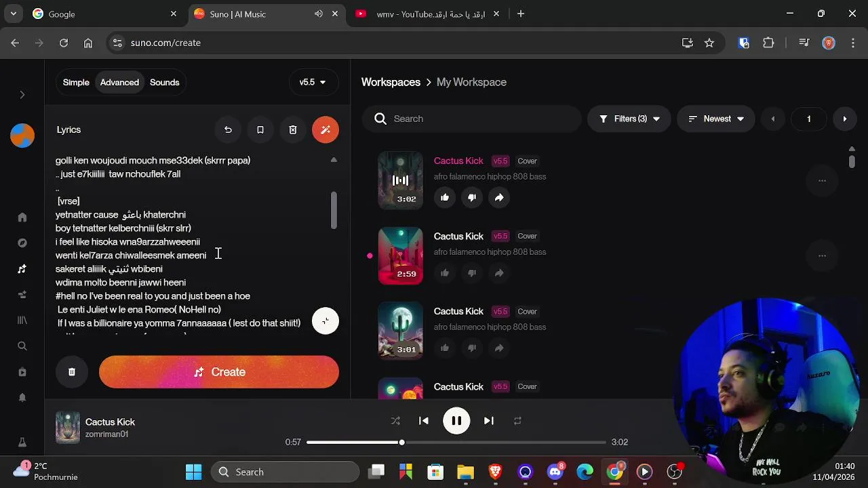The height and width of the screenshot is (488, 868).
Task: Open Discord from the Windows taskbar
Action: [555, 472]
